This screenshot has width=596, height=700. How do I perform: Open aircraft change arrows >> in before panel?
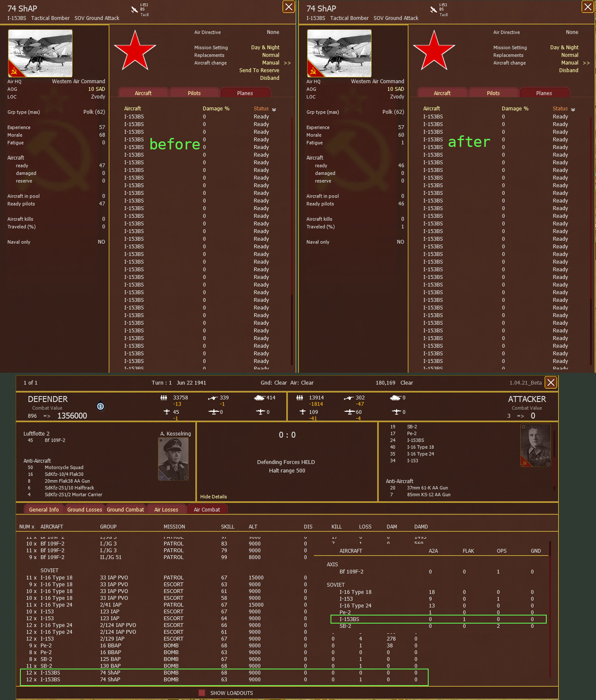tap(288, 63)
